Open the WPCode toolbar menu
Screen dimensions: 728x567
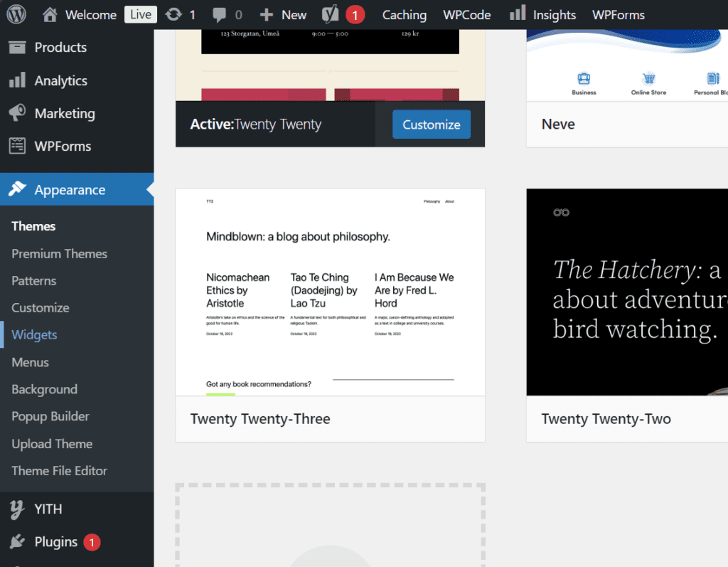click(466, 15)
